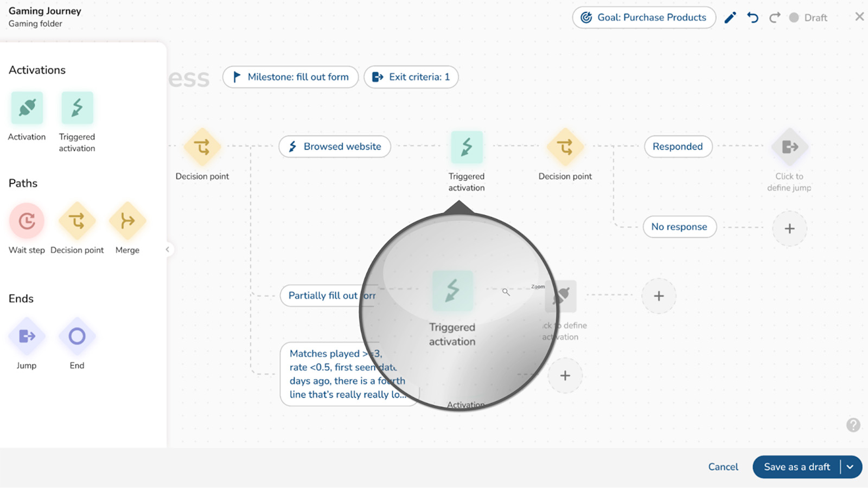Open the help question mark icon
Viewport: 868px width, 488px height.
[853, 425]
